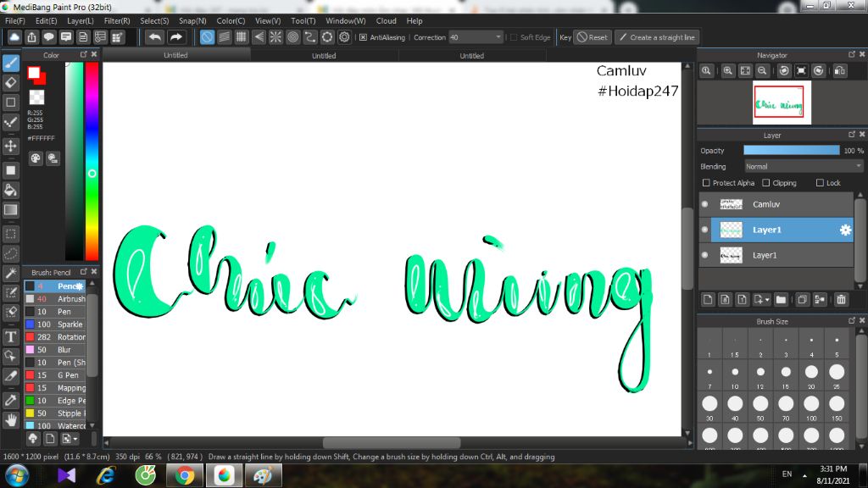This screenshot has height=488, width=868.
Task: Enable layer Lock checkbox
Action: [820, 183]
